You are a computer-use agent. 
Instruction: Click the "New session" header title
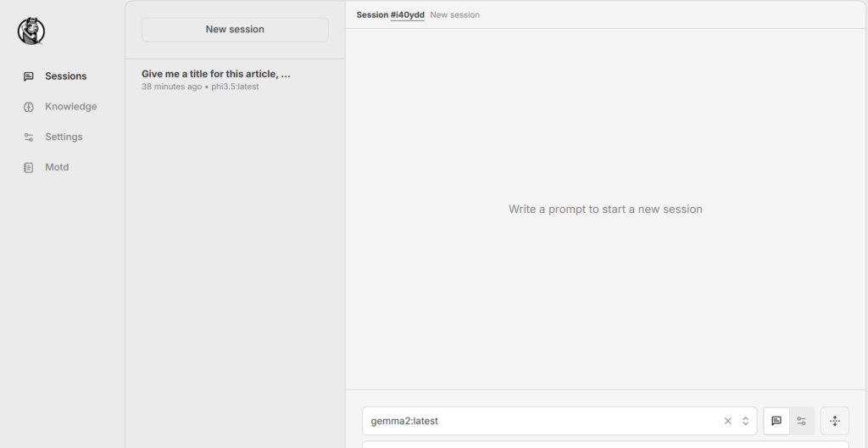pos(455,15)
